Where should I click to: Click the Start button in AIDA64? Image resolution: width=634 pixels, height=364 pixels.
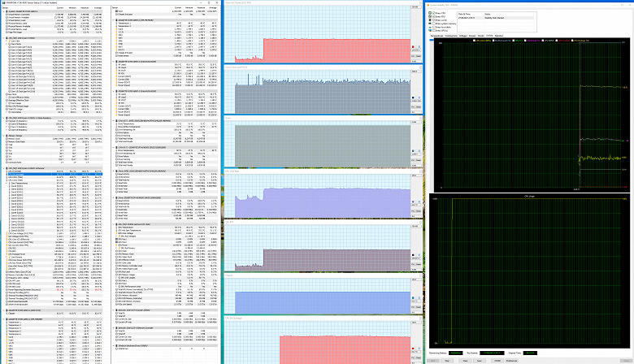[x=433, y=361]
